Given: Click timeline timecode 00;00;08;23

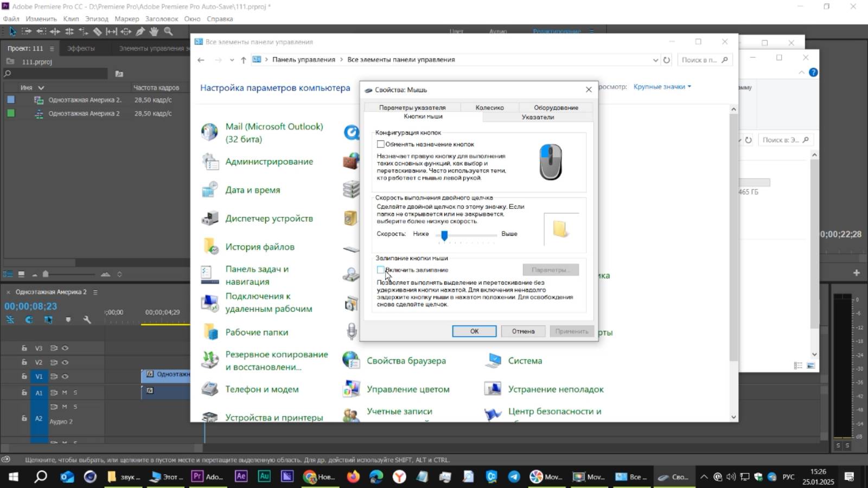Looking at the screenshot, I should click(x=31, y=306).
